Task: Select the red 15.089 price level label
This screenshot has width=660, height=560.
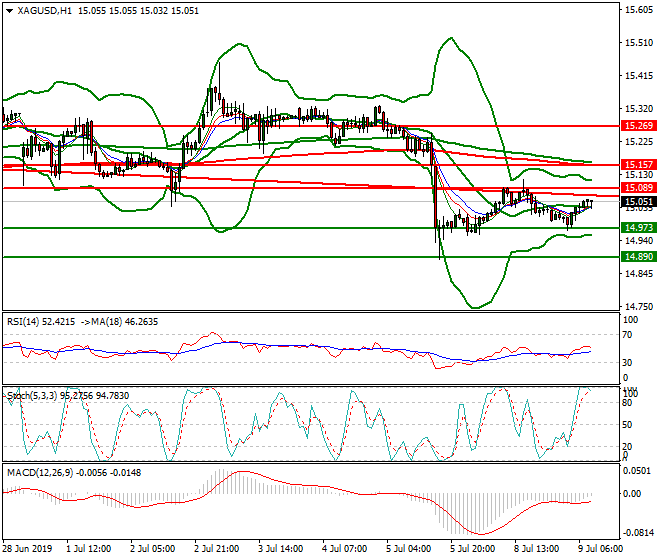Action: pyautogui.click(x=638, y=188)
